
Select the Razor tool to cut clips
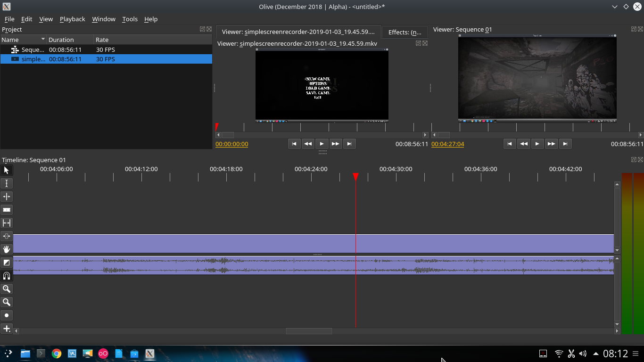tap(7, 209)
